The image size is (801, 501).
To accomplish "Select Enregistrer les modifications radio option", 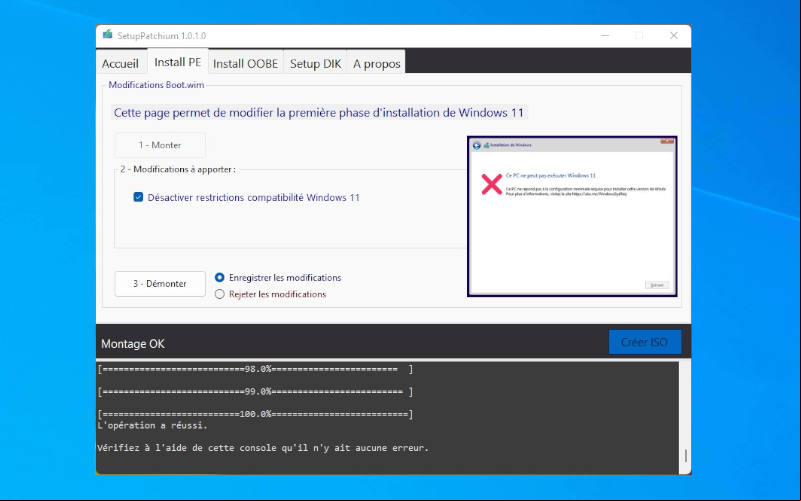I will [220, 277].
